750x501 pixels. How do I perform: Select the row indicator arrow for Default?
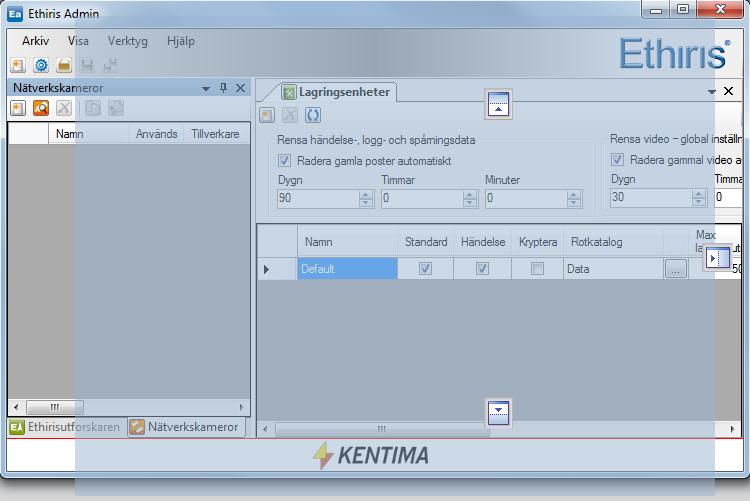tap(267, 269)
